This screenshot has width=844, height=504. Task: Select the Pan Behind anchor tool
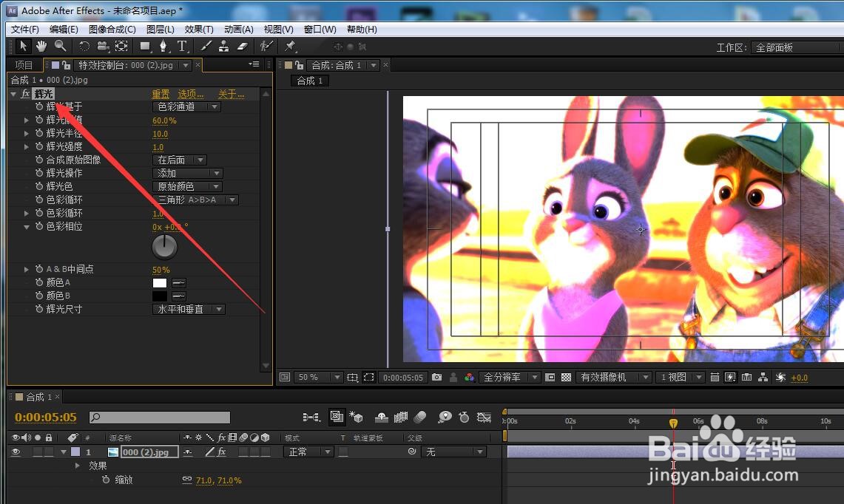coord(121,47)
